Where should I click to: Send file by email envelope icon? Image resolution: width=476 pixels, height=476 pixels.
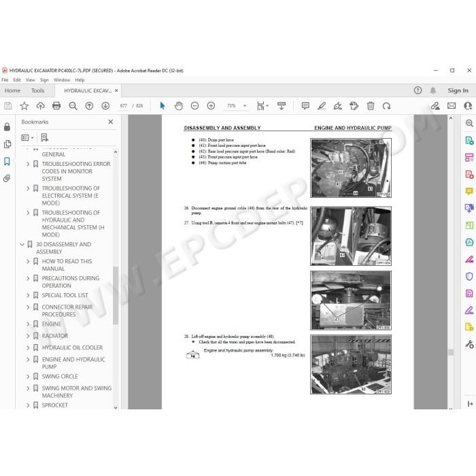(452, 105)
